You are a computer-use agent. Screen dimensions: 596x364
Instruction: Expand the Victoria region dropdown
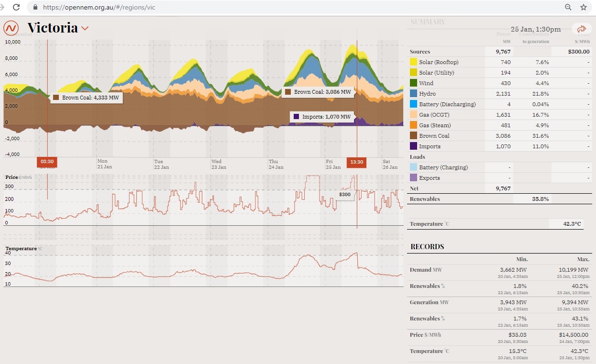click(85, 28)
